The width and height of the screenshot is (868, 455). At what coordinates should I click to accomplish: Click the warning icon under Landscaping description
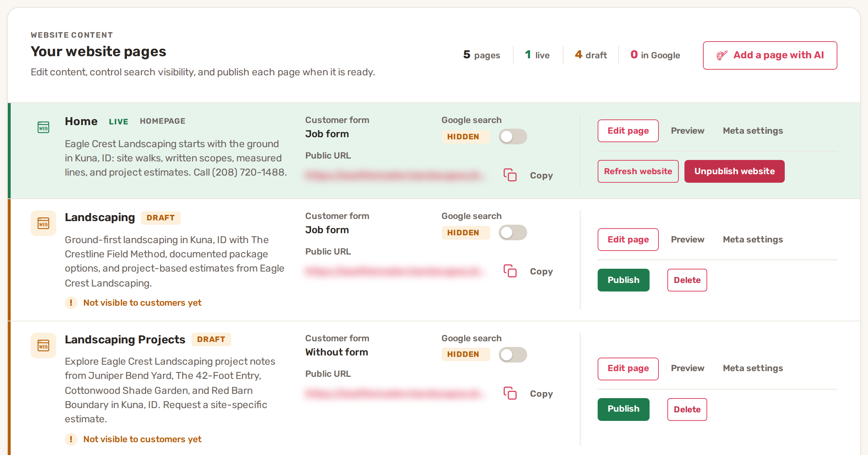click(71, 303)
